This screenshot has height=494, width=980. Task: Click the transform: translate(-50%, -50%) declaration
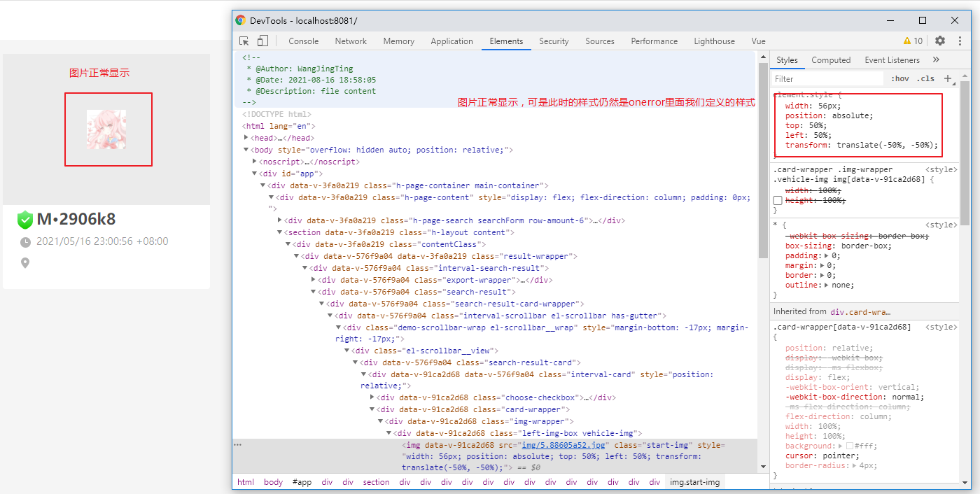(x=862, y=146)
